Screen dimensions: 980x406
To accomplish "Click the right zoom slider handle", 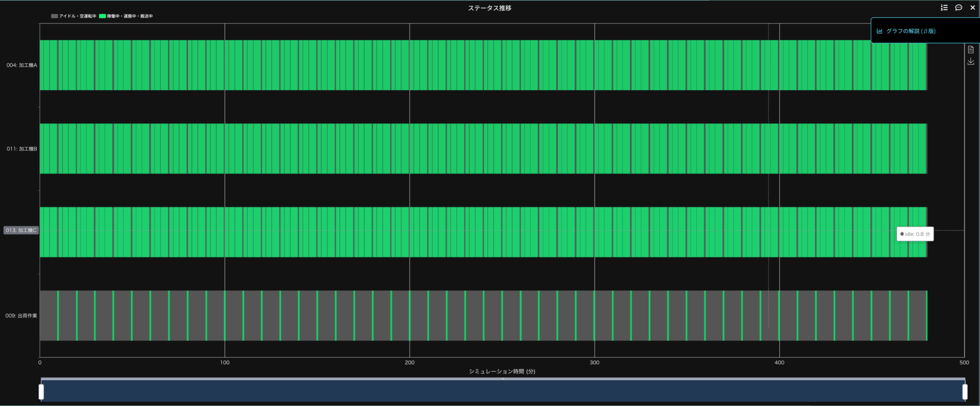I will click(x=965, y=391).
